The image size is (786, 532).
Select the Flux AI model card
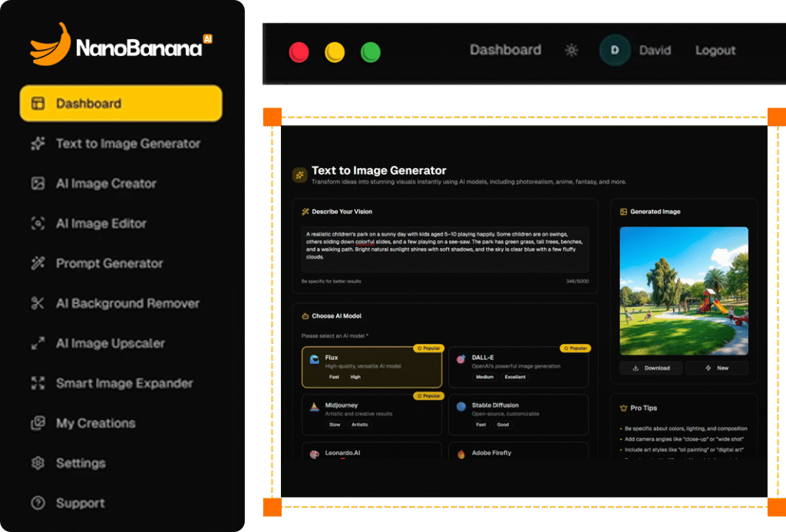coord(372,367)
